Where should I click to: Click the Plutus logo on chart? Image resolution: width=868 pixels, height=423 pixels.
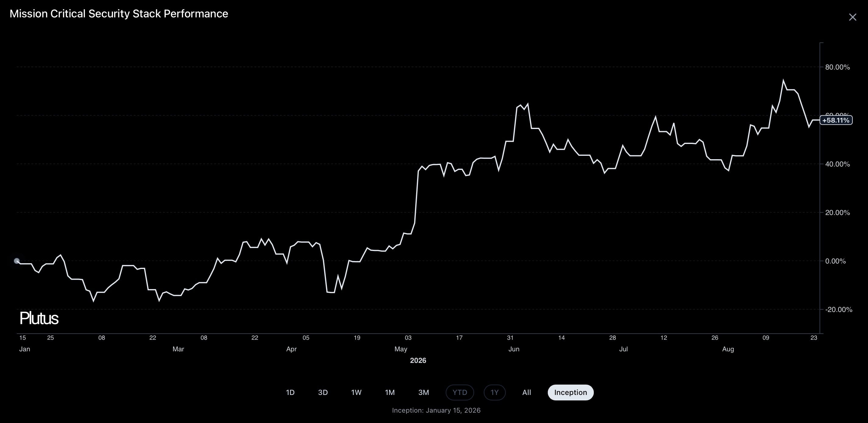[39, 318]
